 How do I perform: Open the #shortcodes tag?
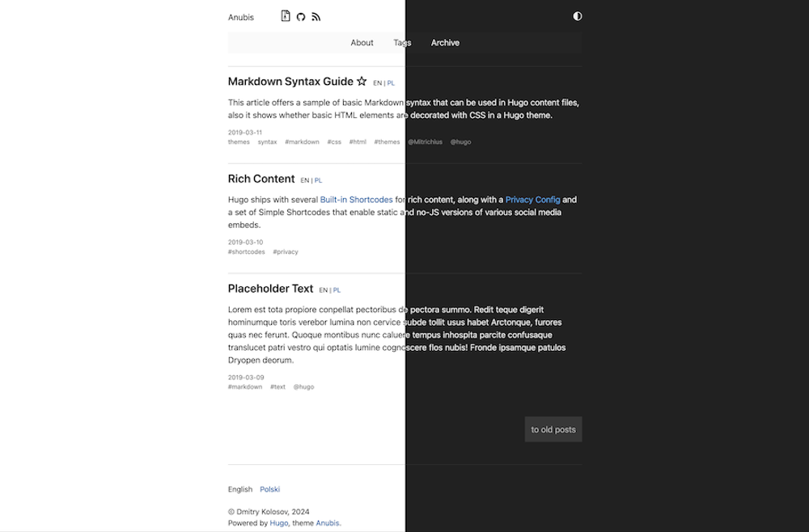click(246, 252)
